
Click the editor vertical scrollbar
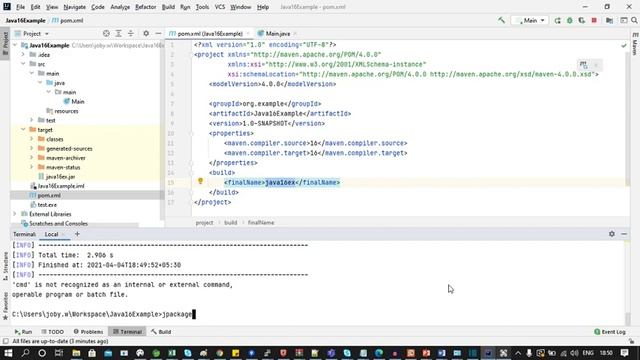click(627, 118)
